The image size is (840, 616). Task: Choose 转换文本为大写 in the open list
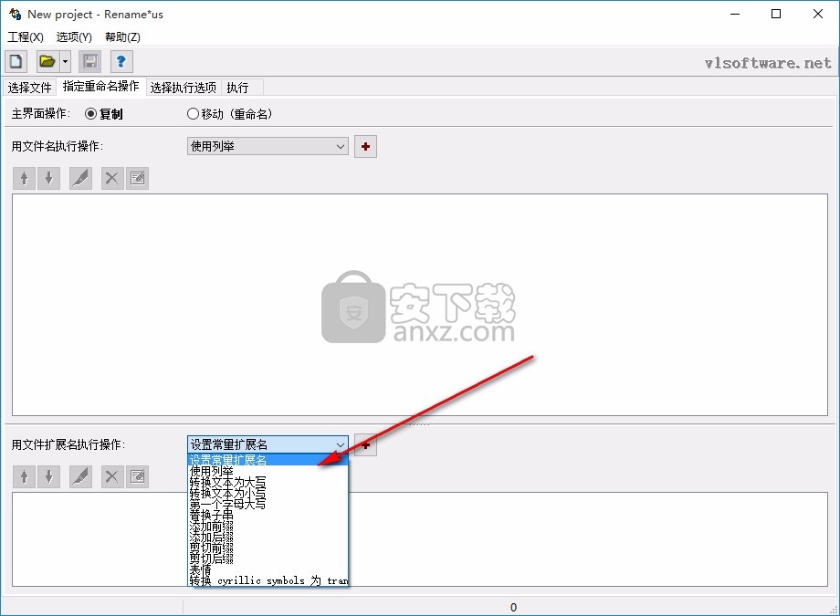pyautogui.click(x=268, y=482)
